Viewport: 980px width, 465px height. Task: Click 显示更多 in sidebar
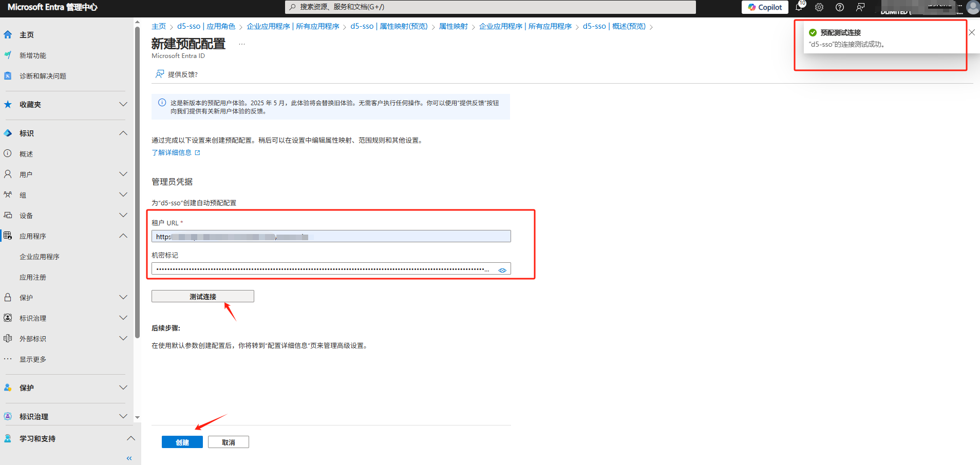[x=33, y=359]
